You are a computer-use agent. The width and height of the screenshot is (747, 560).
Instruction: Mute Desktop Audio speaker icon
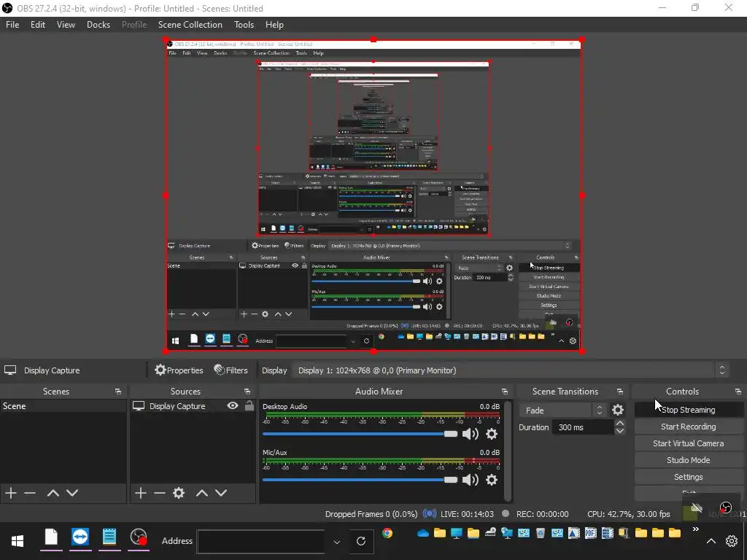(x=471, y=434)
